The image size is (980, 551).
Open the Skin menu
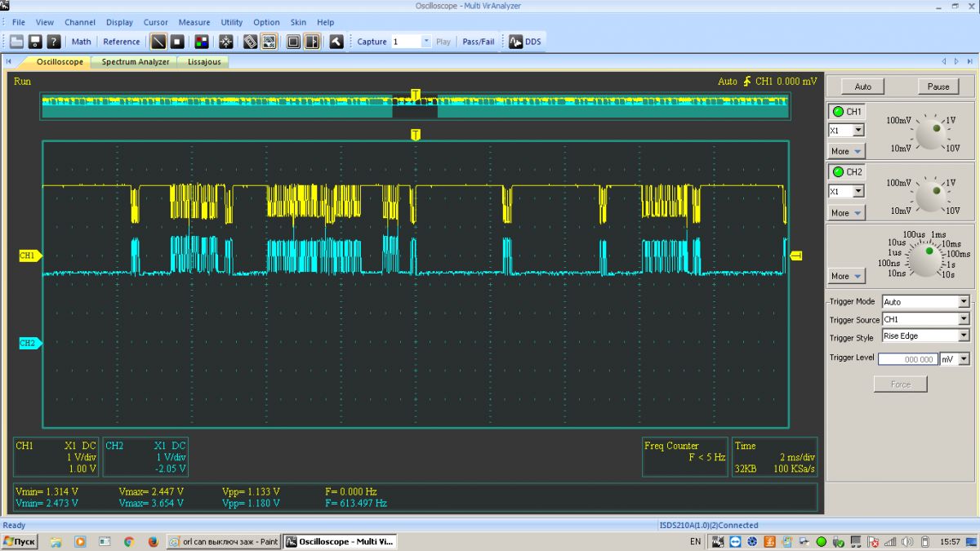[x=298, y=22]
